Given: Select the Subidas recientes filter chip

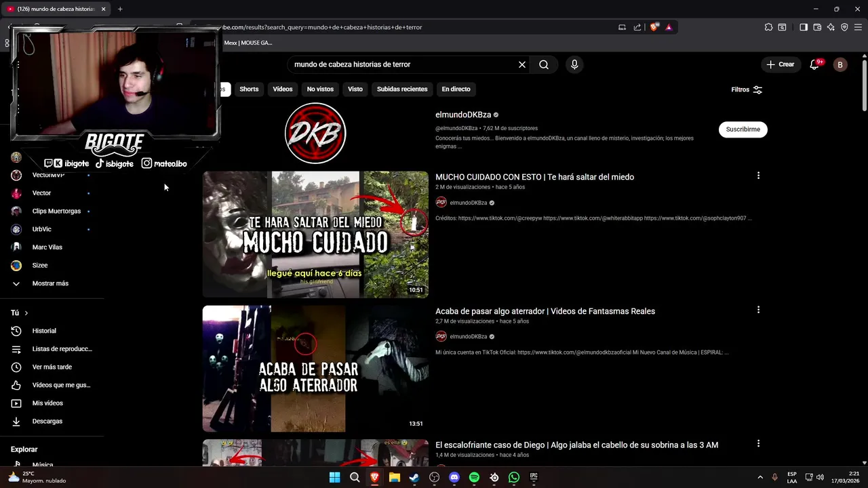Looking at the screenshot, I should [x=402, y=89].
